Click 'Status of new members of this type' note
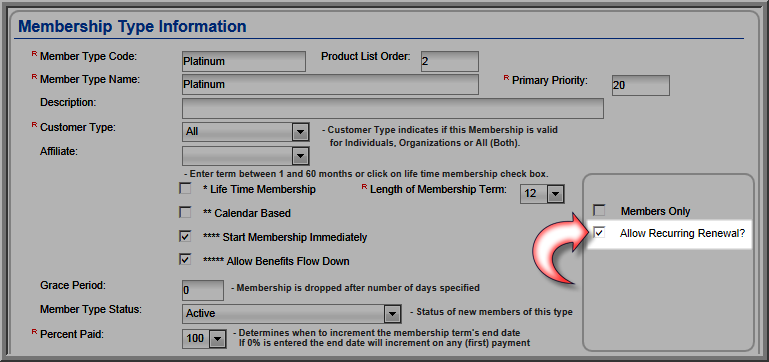This screenshot has width=769, height=362. [491, 312]
